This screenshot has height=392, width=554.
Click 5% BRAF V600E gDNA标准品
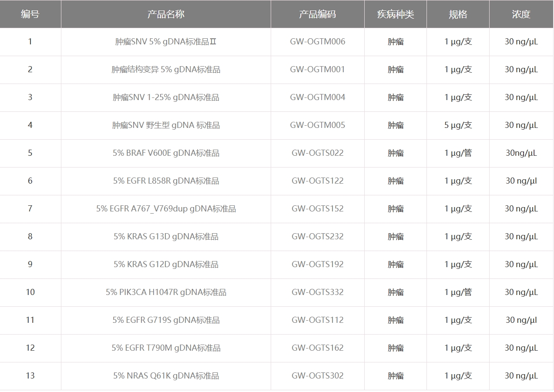(166, 153)
